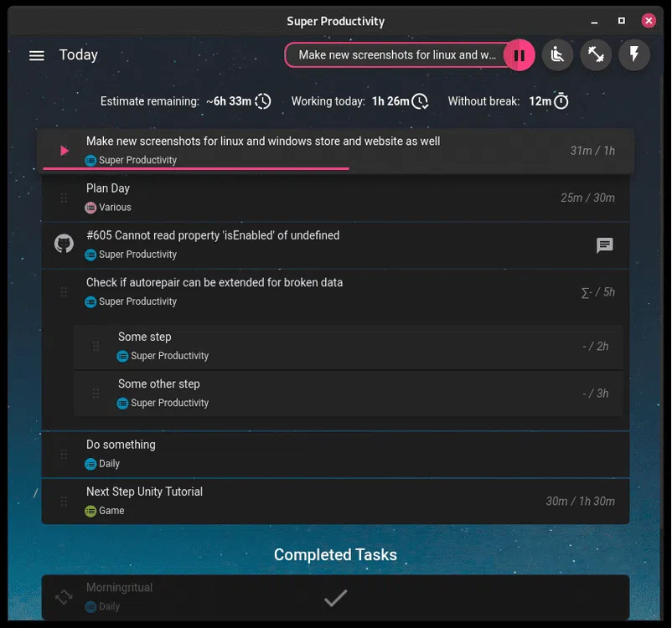Pause the current task timer

520,56
